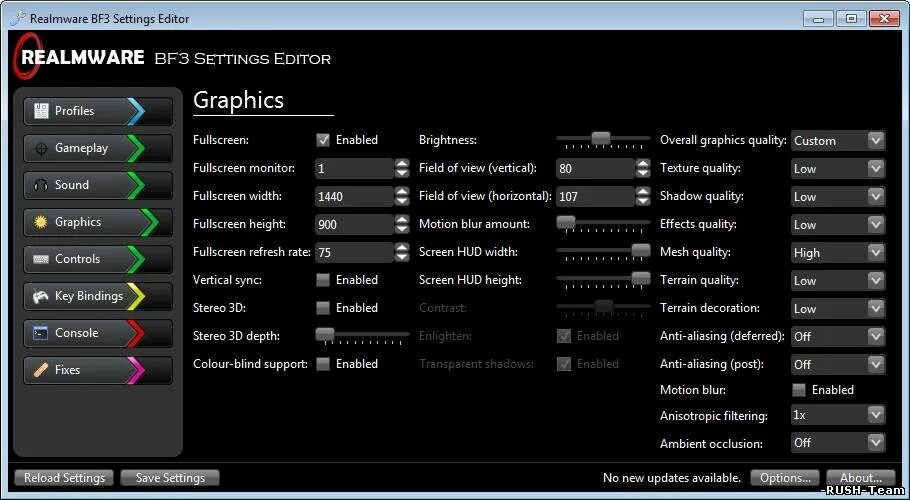Expand the Anisotropic filtering dropdown
This screenshot has width=910, height=500.
point(838,415)
